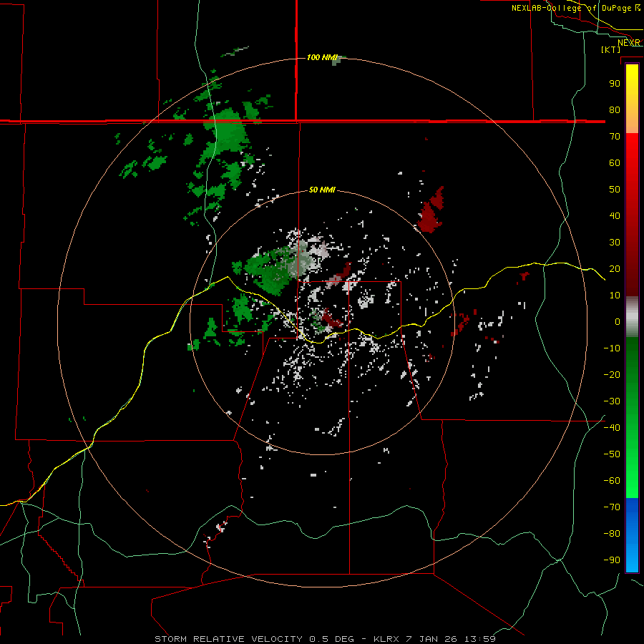Click the -90 knot legend value

click(x=612, y=560)
